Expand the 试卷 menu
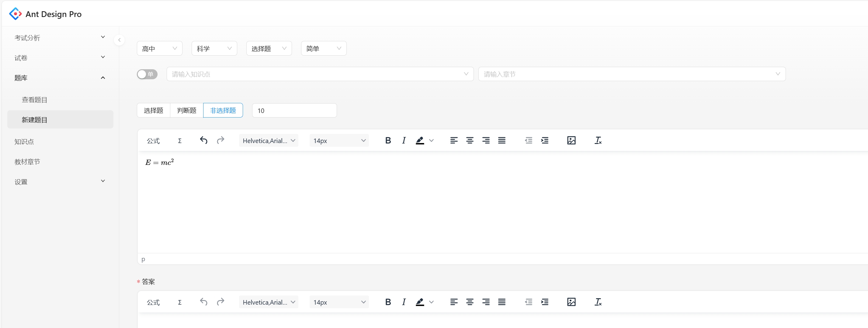 [x=60, y=58]
